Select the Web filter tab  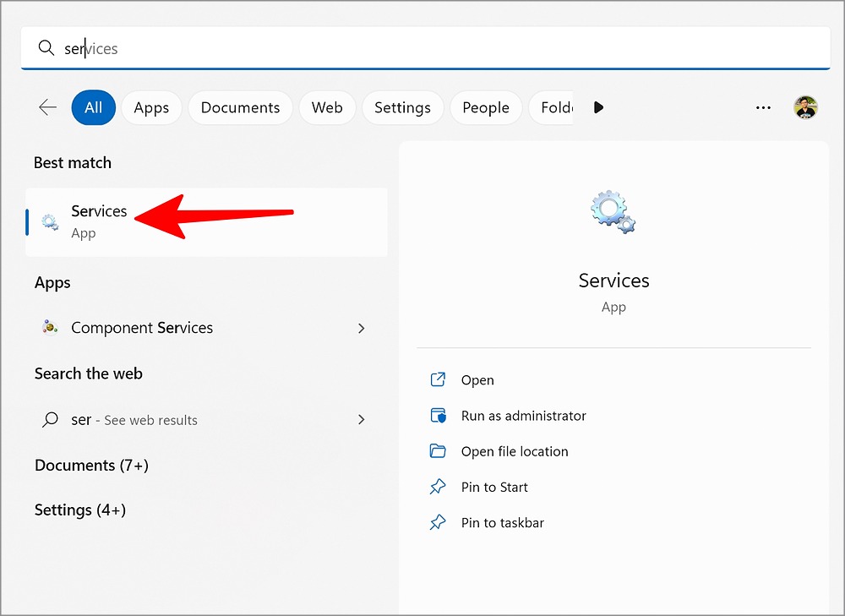[x=327, y=107]
